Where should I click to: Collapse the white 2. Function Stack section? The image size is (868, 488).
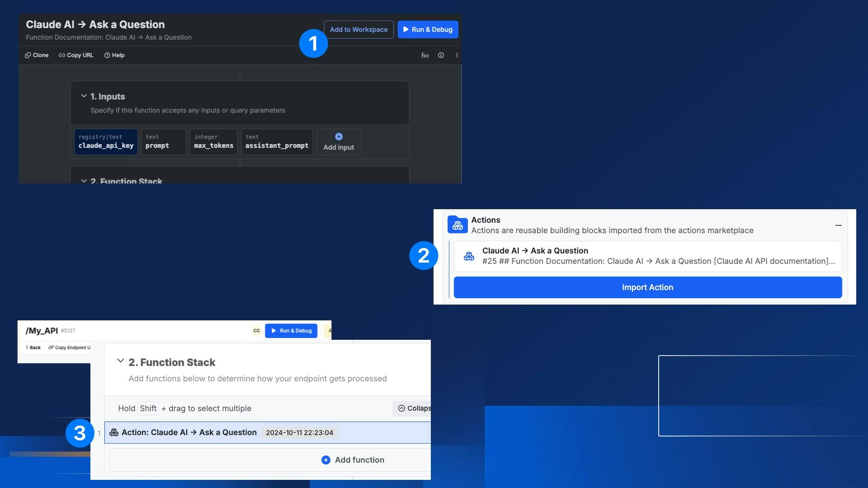(120, 361)
